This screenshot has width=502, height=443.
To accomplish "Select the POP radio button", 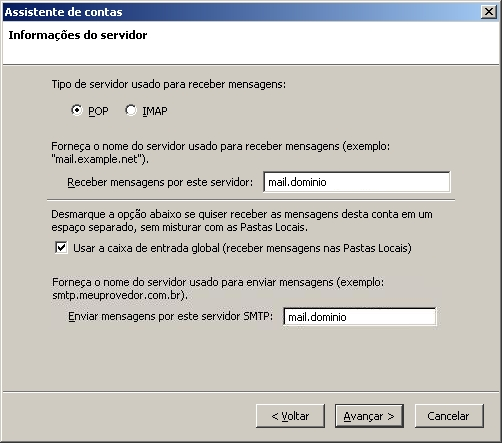I will pyautogui.click(x=77, y=110).
